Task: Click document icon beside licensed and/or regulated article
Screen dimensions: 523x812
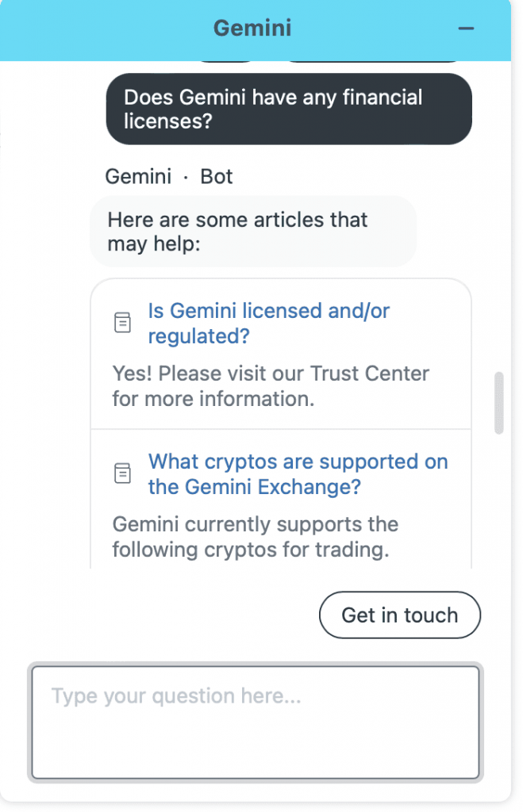Action: point(122,322)
